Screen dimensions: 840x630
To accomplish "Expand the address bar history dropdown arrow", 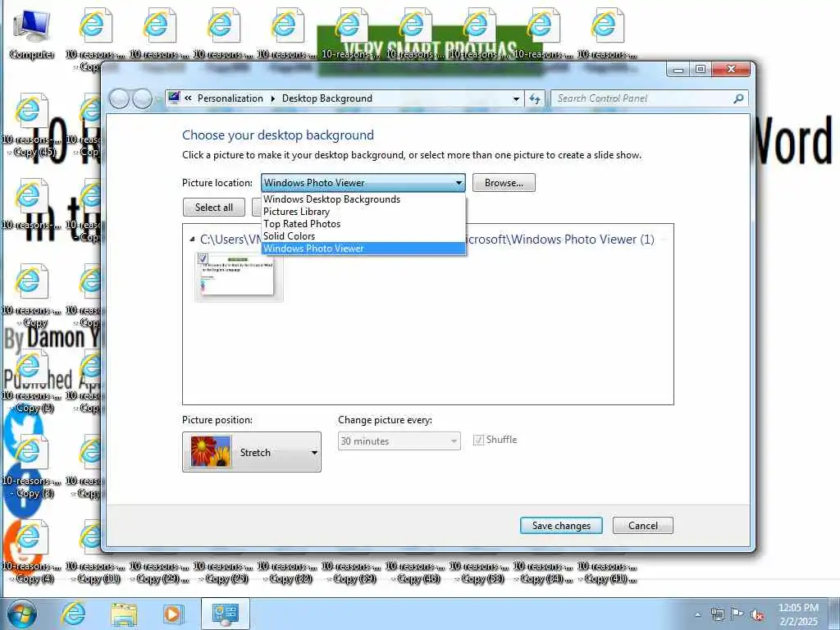I will point(516,99).
